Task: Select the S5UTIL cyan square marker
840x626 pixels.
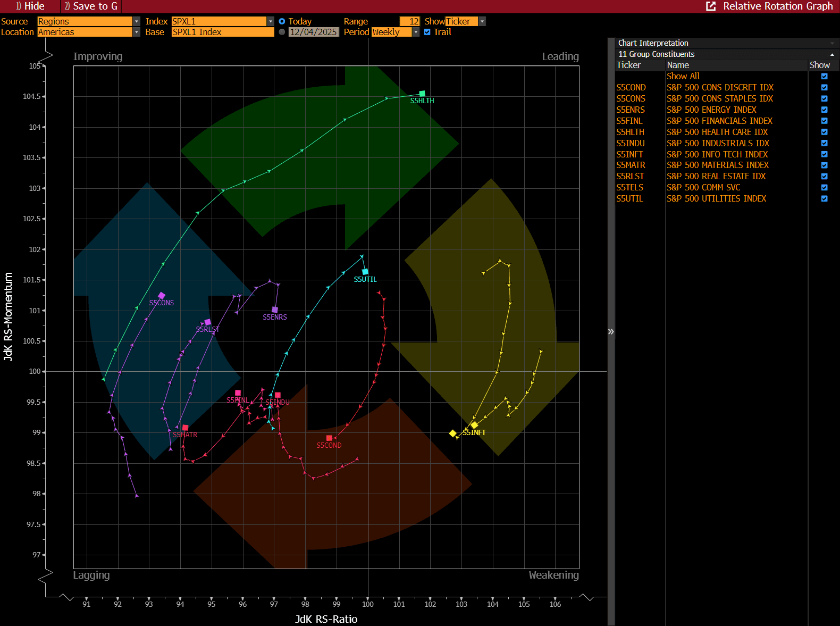Action: [x=365, y=272]
